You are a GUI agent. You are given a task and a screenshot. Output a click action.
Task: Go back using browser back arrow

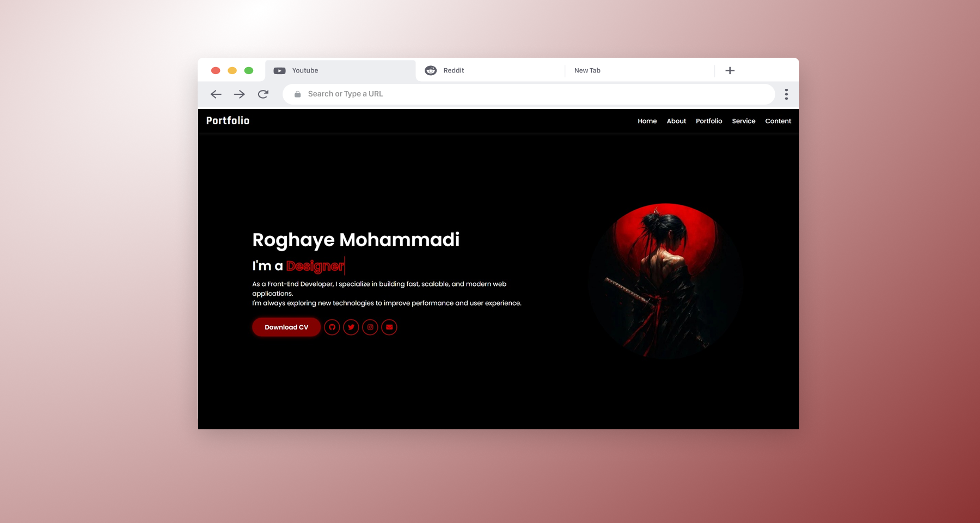pos(216,94)
